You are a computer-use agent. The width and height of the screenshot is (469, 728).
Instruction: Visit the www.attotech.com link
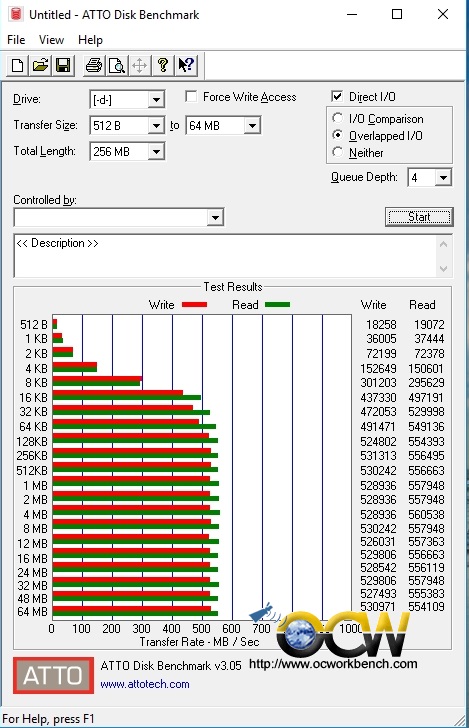tap(145, 684)
